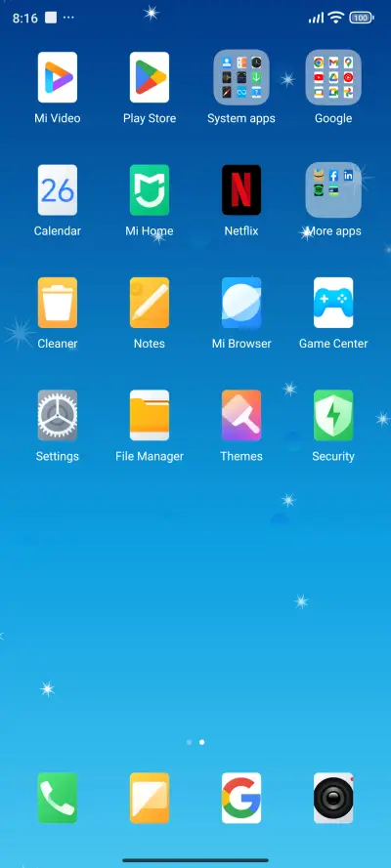Open the Themes app
Viewport: 391px width, 868px height.
tap(241, 415)
